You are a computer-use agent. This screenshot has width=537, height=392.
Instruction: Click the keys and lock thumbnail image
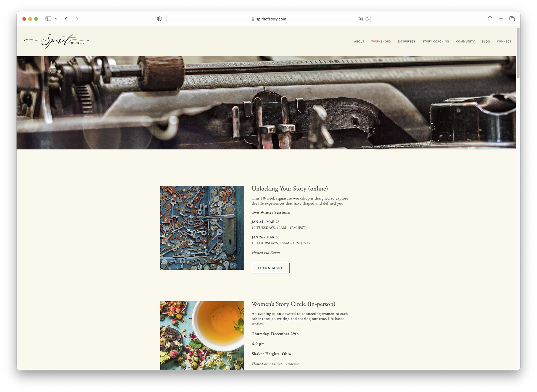click(x=202, y=228)
